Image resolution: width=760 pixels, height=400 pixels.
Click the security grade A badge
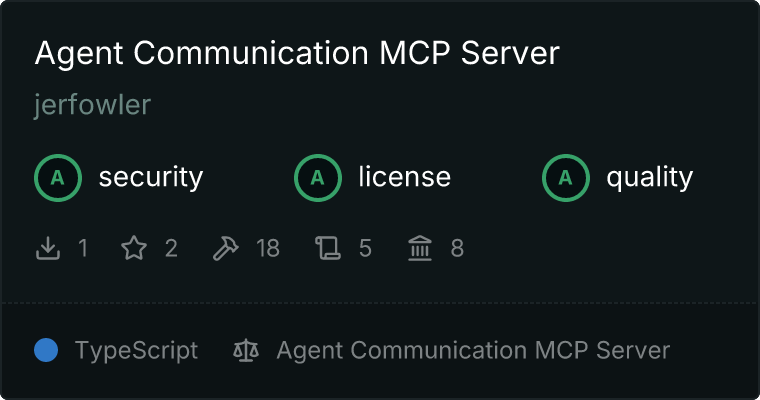[58, 178]
